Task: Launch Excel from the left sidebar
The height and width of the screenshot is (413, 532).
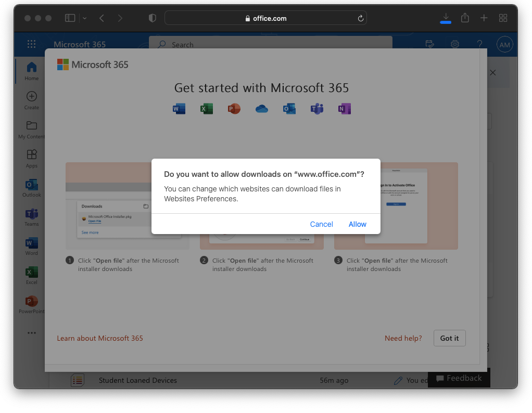Action: 31,273
